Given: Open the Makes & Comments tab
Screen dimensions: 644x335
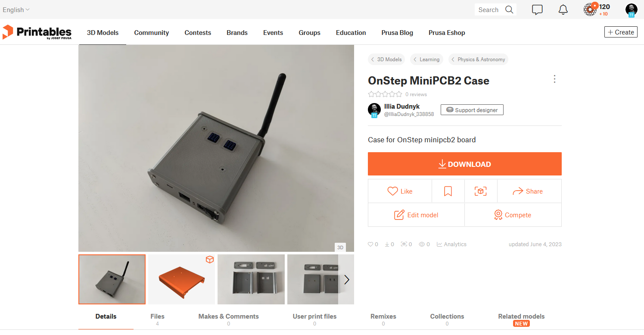Looking at the screenshot, I should (228, 319).
